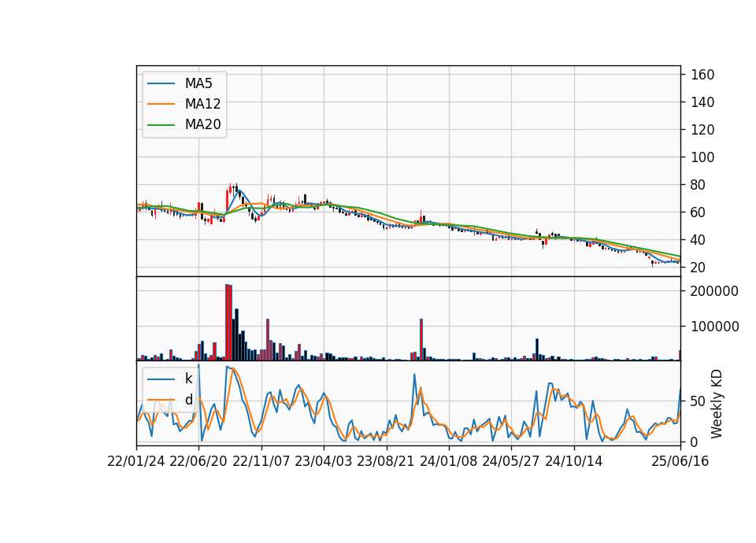Click the 24/10/14 date label

pos(574,461)
